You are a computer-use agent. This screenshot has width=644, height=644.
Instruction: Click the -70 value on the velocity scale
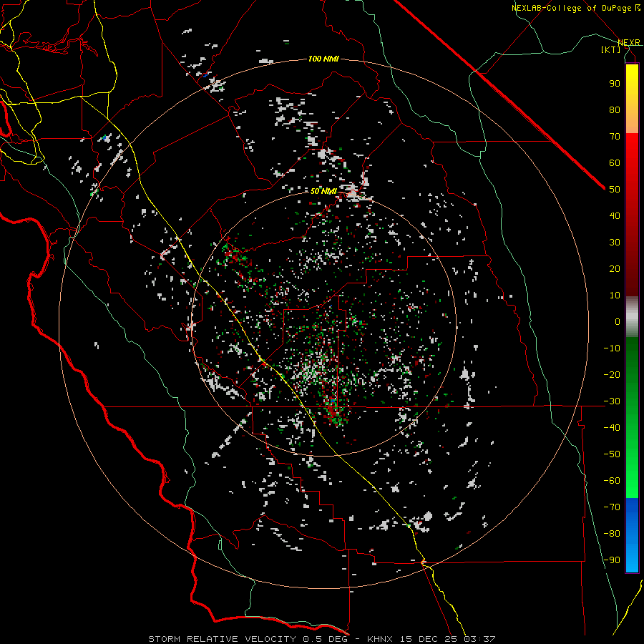click(x=612, y=507)
